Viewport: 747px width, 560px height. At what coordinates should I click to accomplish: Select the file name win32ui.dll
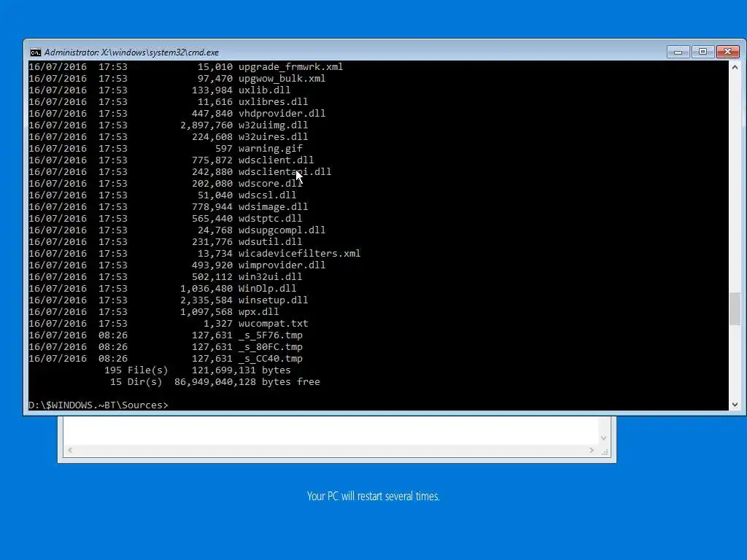(270, 276)
